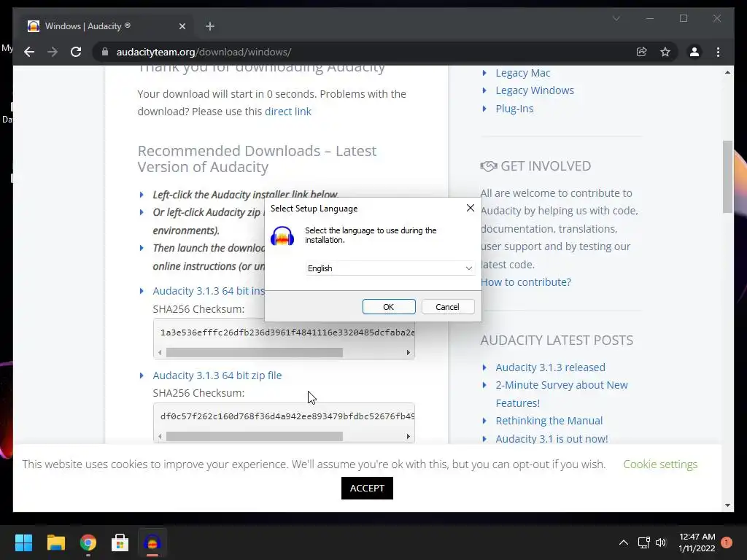
Task: Show hidden tray icons chevron
Action: [x=623, y=542]
